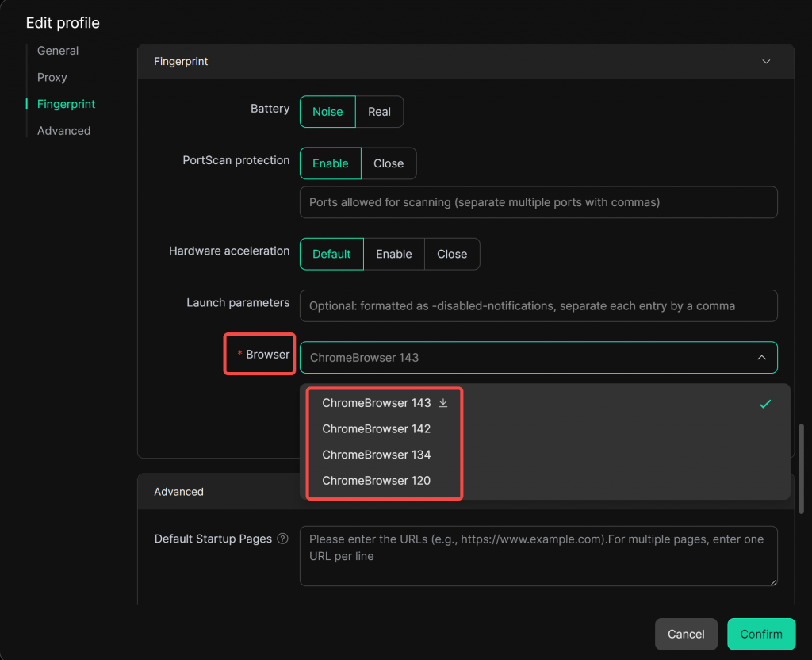Enable PortScan protection
The image size is (812, 660).
point(330,163)
